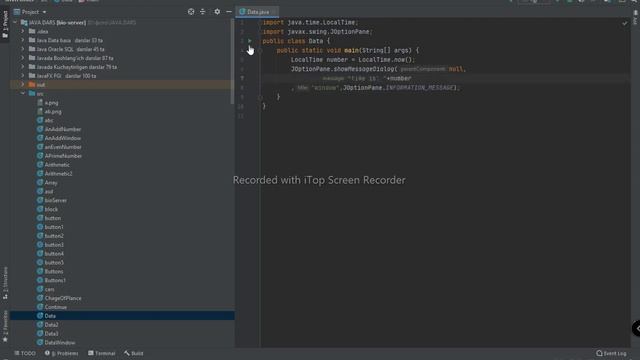Click the inspection checkmark in editor corner
Viewport: 640px width, 360px height.
coord(624,24)
